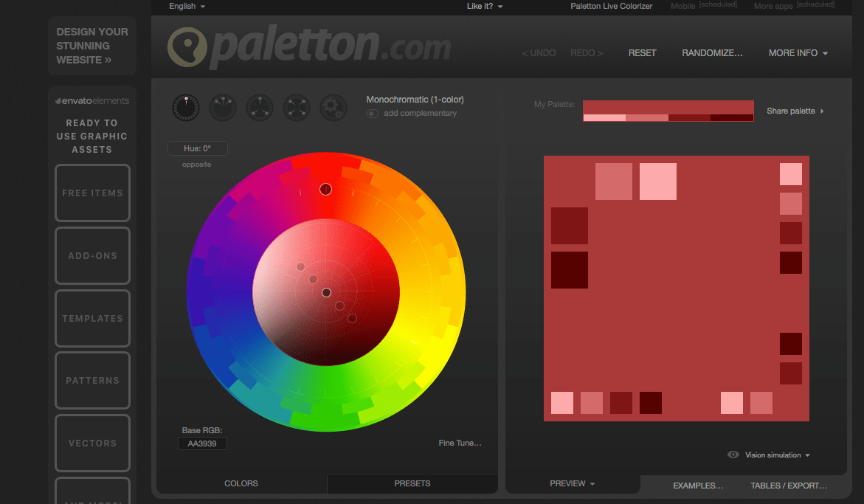Select the Monochromatic scheme icon
The image size is (864, 504).
click(185, 108)
